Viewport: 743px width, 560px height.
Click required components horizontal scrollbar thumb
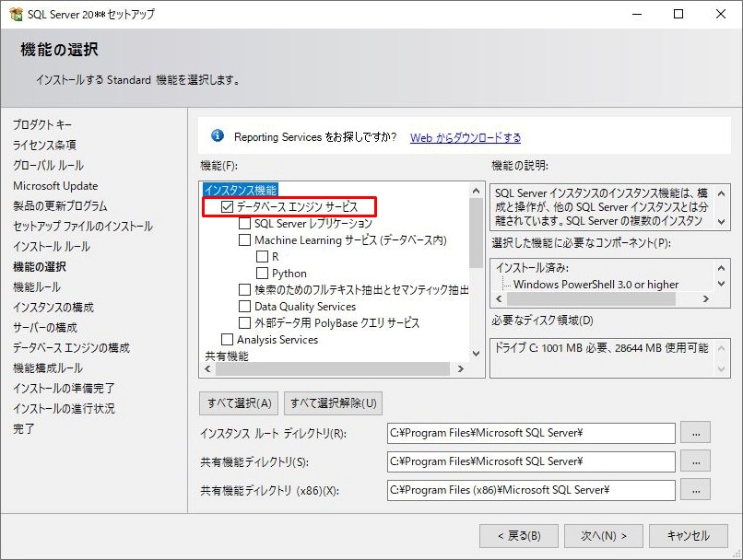(x=592, y=298)
